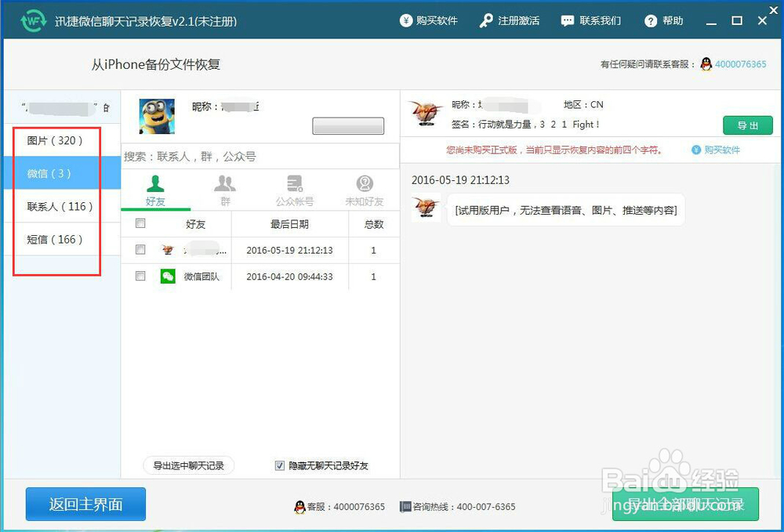Select 联系人 (116) in the sidebar
784x532 pixels.
63,206
